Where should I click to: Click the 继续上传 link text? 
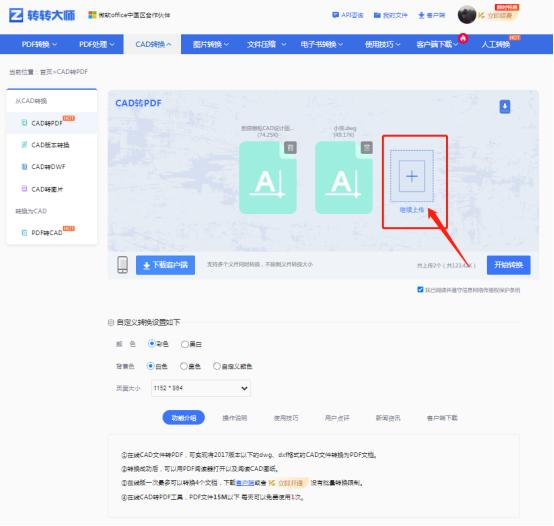pos(412,210)
